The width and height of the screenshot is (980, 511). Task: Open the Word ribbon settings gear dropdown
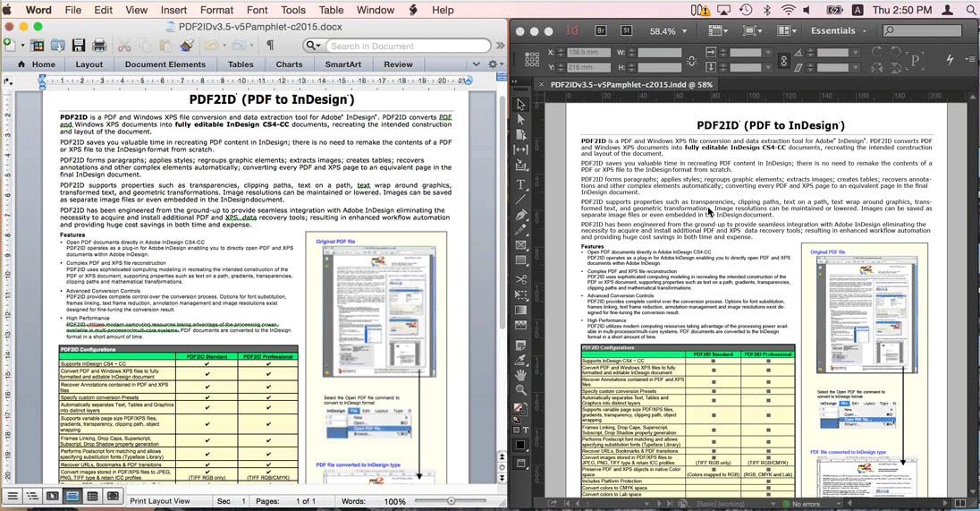pos(494,64)
